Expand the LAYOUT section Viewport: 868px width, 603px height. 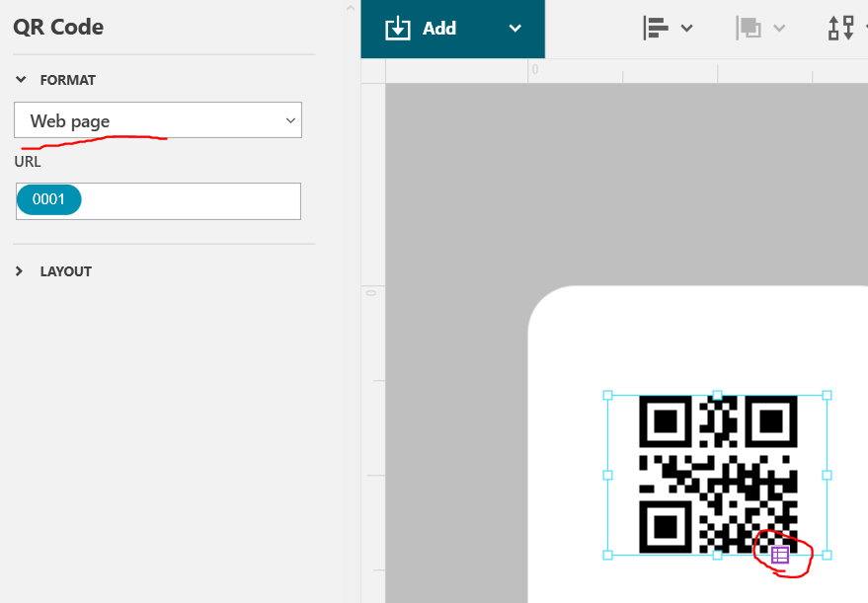click(20, 271)
